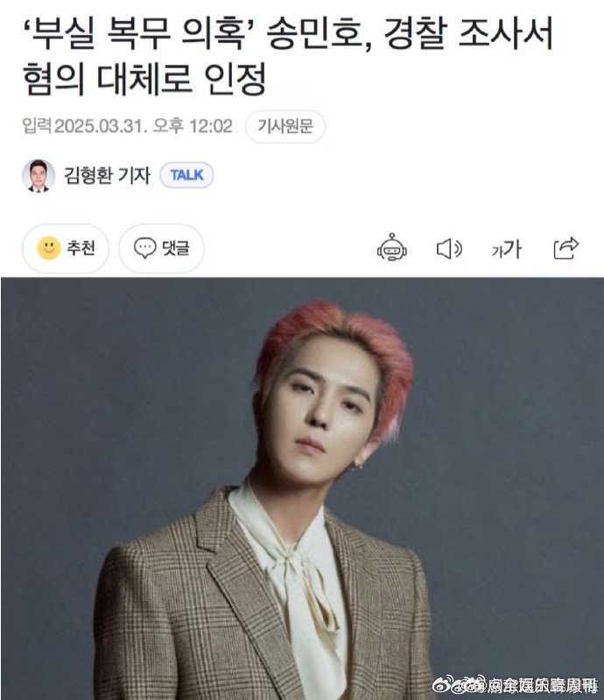The width and height of the screenshot is (604, 700).
Task: Open comments via the 댓글 label
Action: 176,248
